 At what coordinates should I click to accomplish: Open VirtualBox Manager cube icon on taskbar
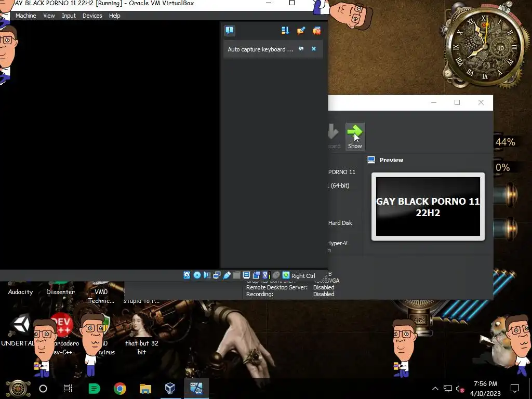click(x=170, y=389)
